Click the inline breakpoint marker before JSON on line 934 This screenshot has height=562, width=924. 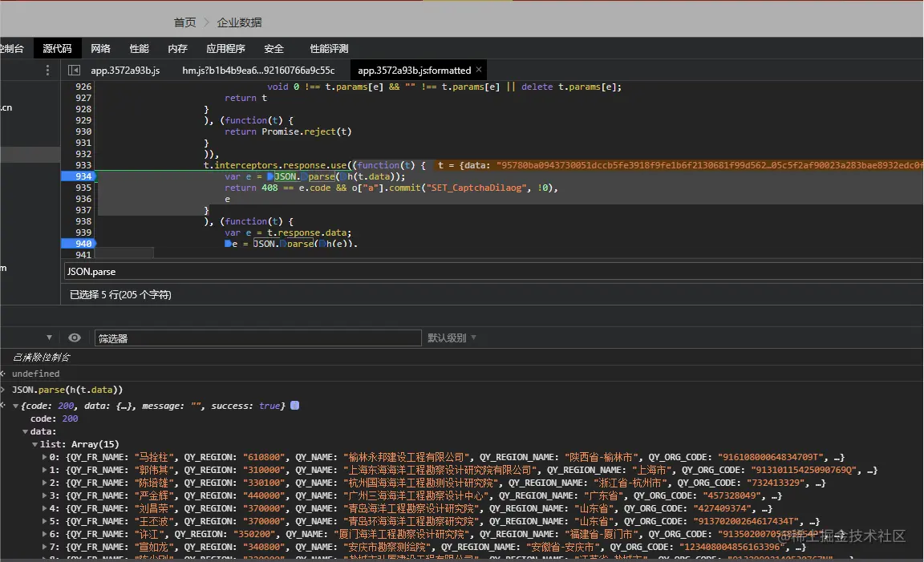click(270, 176)
